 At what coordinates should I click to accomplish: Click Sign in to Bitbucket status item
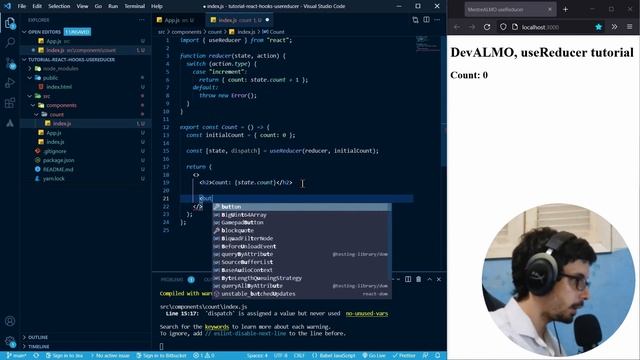pyautogui.click(x=161, y=356)
